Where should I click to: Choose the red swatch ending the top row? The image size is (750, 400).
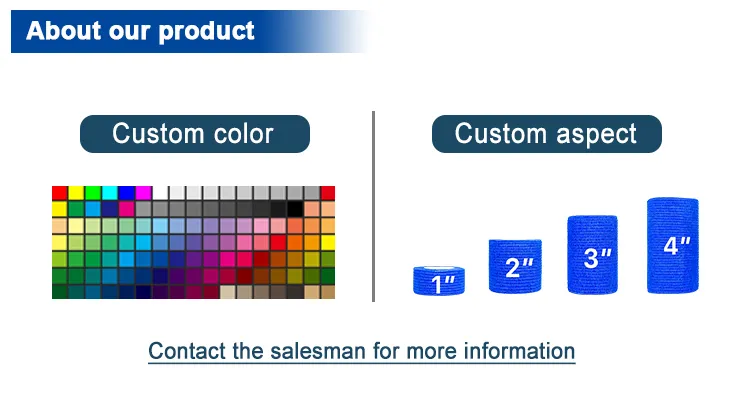tap(327, 193)
